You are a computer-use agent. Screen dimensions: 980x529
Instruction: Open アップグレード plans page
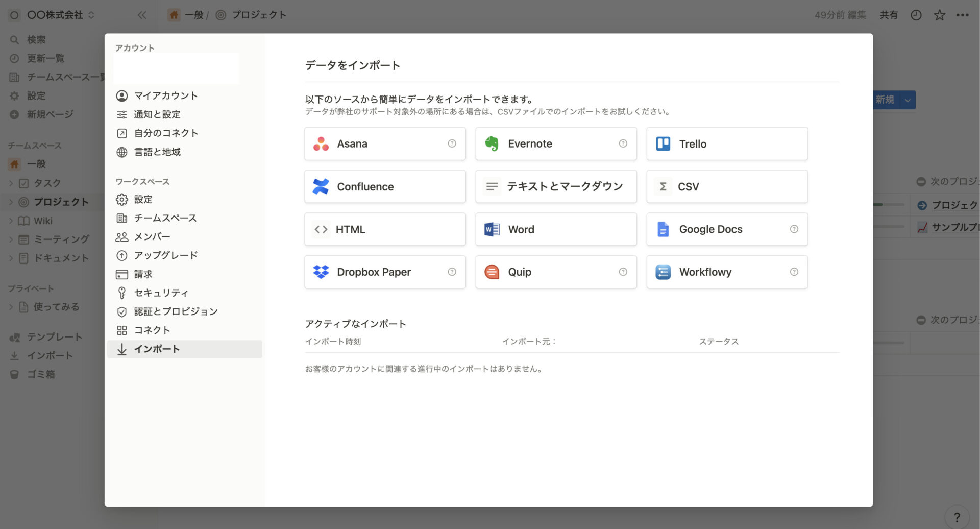[184, 255]
